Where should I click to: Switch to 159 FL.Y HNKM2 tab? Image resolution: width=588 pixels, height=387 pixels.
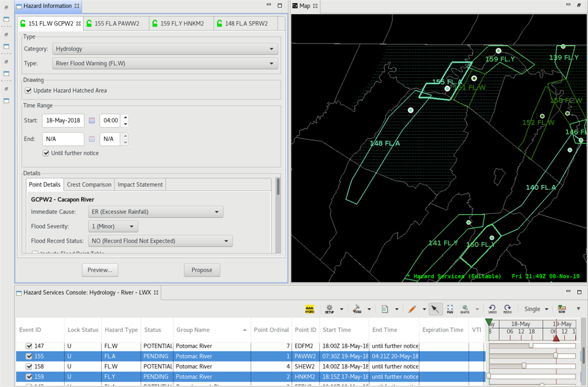181,23
